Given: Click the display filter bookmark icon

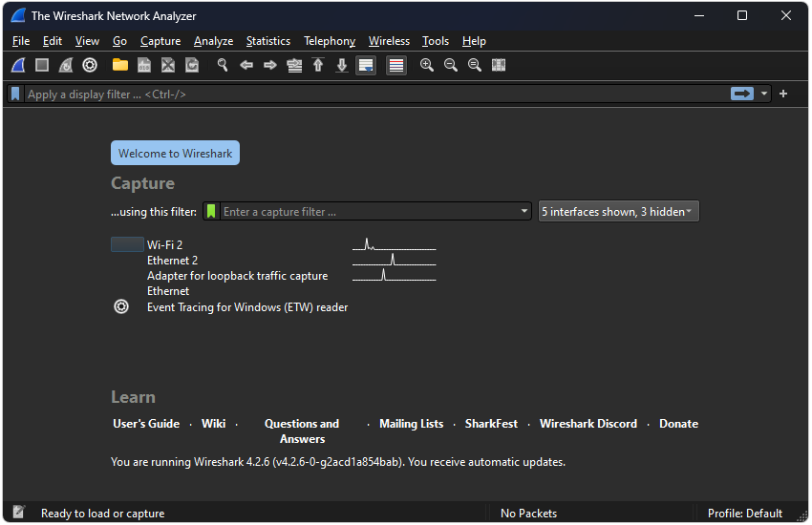Looking at the screenshot, I should (x=15, y=94).
